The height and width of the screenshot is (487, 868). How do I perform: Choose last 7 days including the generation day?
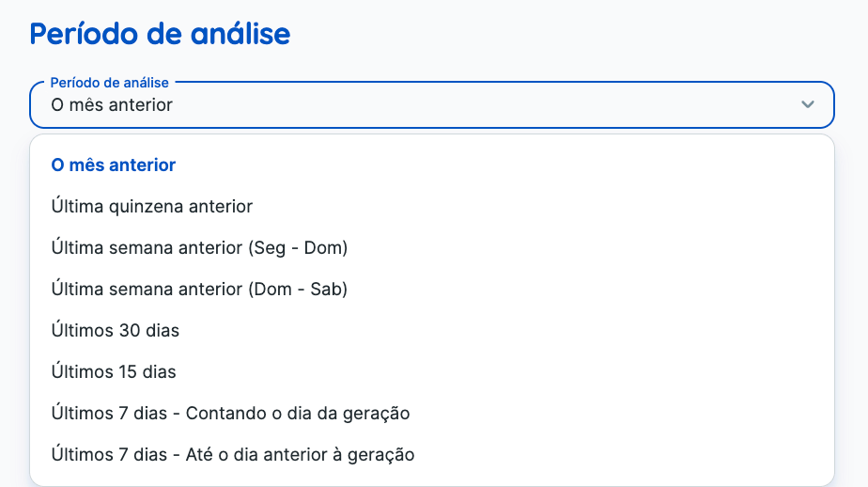230,414
